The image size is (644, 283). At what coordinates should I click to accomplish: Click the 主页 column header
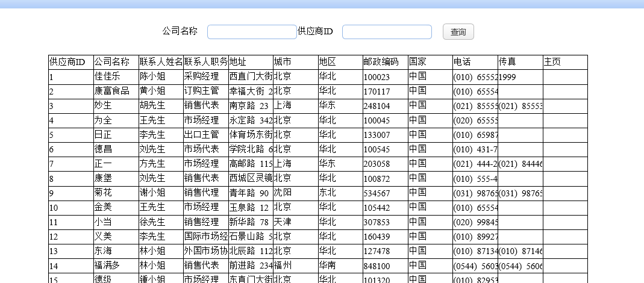(x=565, y=63)
